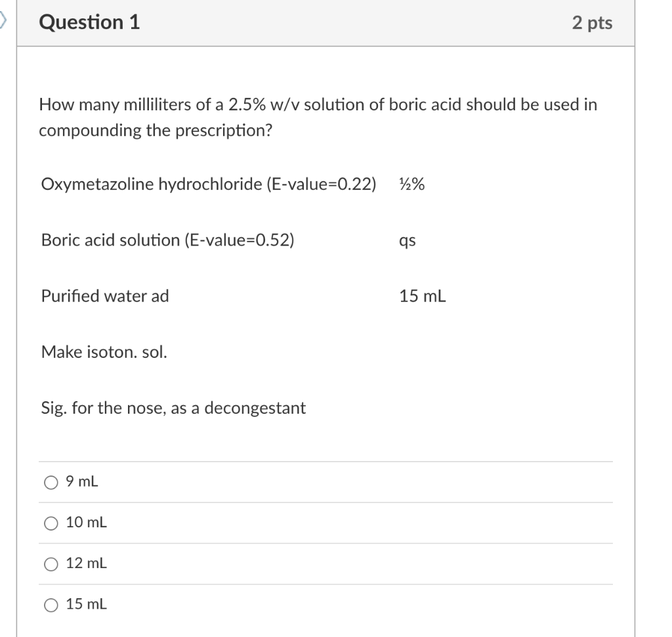Choose the 10 mL radio button
The image size is (672, 637).
(x=51, y=522)
